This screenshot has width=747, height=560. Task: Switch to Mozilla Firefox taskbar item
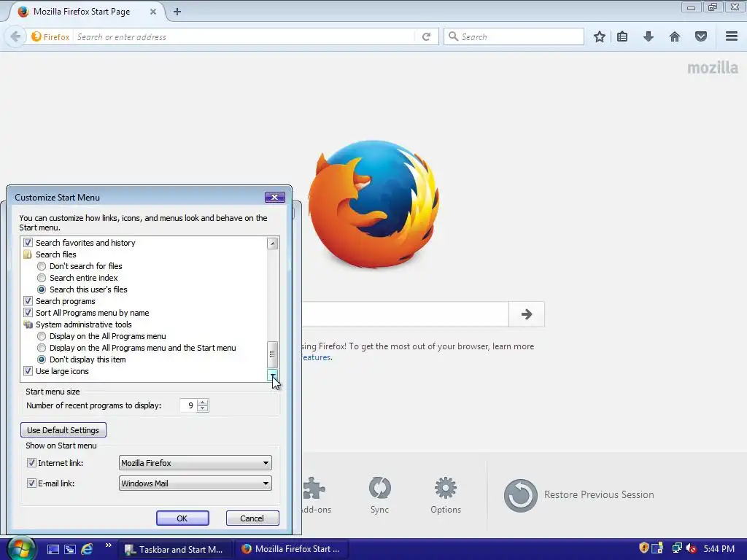290,549
